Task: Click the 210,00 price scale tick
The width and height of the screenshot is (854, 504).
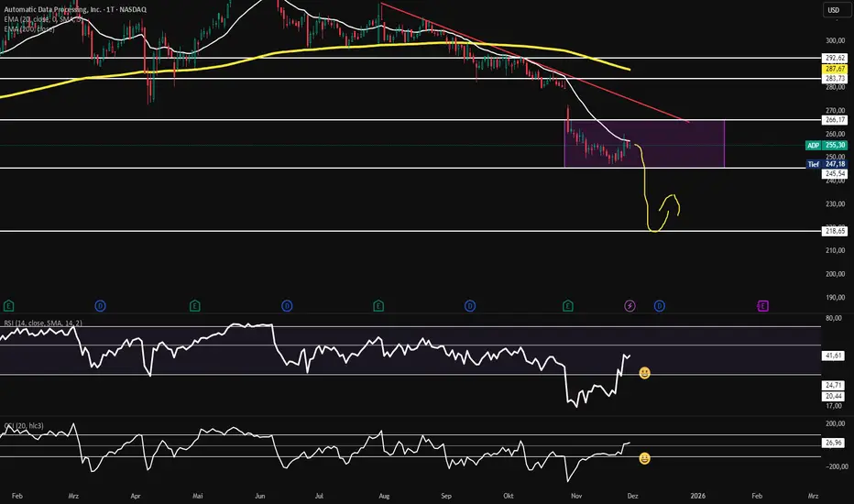Action: click(835, 251)
